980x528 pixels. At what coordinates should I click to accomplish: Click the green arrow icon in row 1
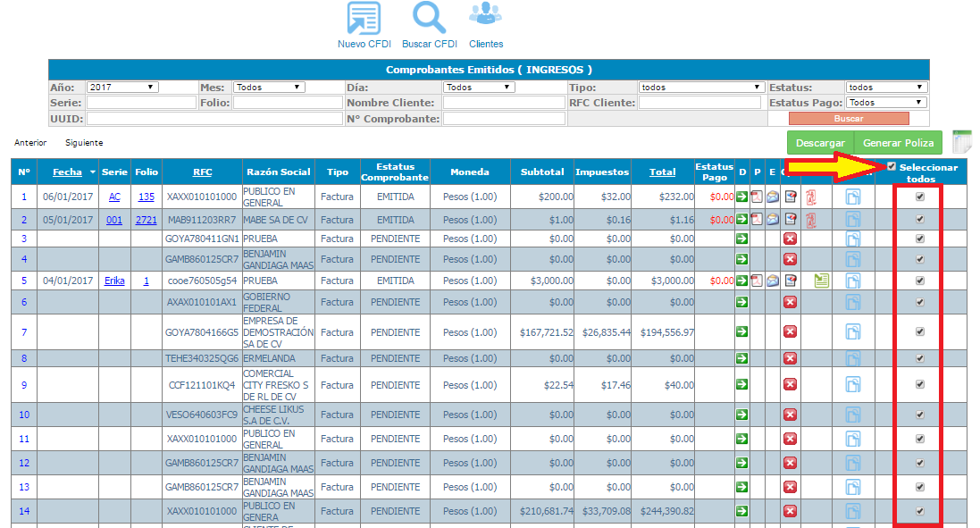coord(741,197)
